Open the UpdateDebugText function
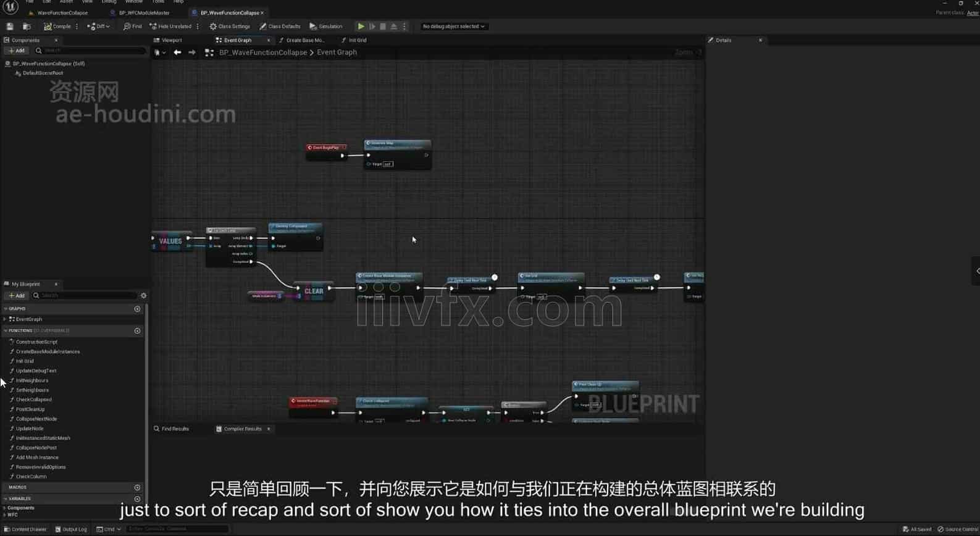The height and width of the screenshot is (536, 980). (x=36, y=371)
